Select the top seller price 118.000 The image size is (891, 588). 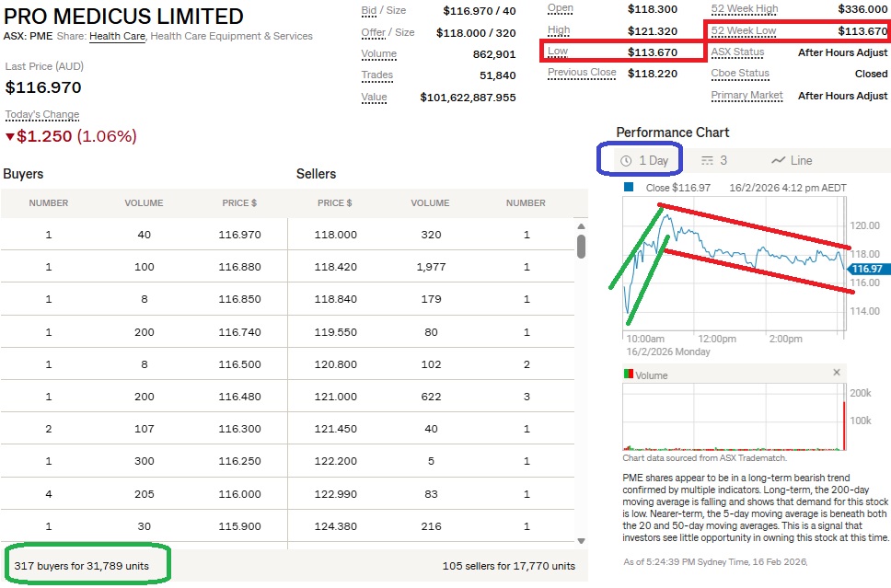[337, 235]
